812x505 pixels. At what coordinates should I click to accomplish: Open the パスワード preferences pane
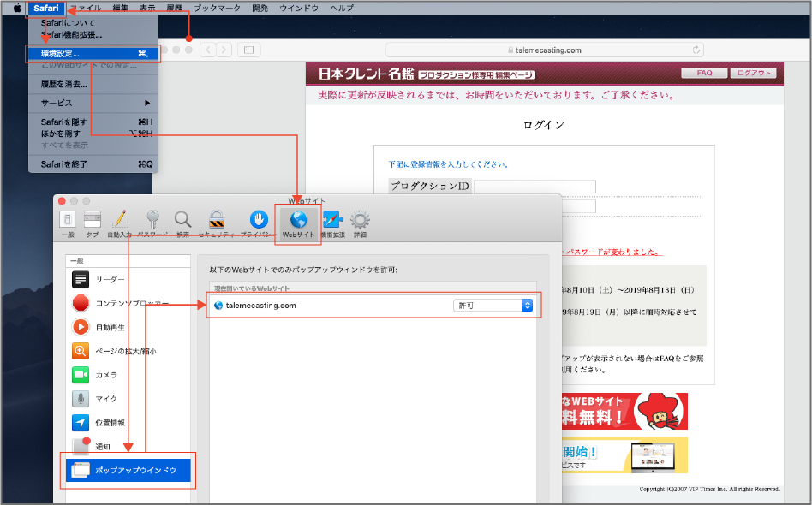(x=152, y=223)
